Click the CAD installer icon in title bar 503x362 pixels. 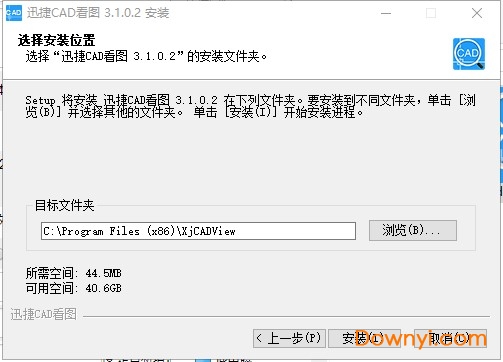click(14, 13)
